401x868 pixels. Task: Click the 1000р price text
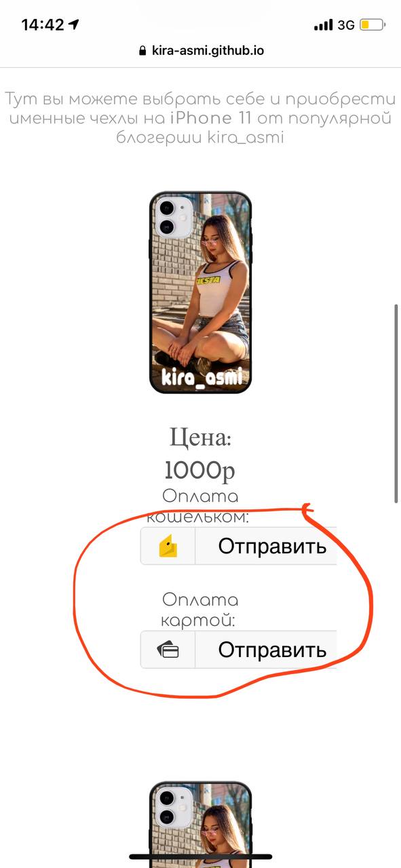point(200,469)
